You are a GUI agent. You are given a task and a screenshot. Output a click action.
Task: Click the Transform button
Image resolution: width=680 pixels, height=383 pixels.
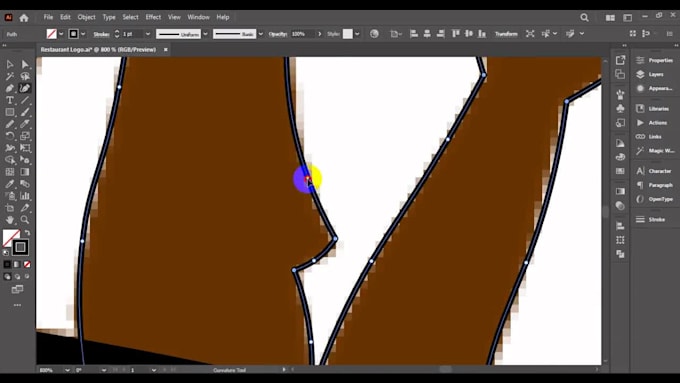click(x=506, y=34)
